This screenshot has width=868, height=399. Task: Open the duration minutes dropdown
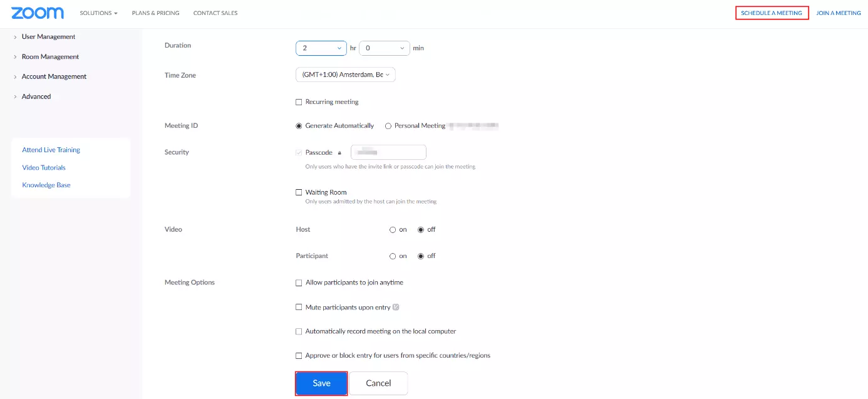(385, 48)
